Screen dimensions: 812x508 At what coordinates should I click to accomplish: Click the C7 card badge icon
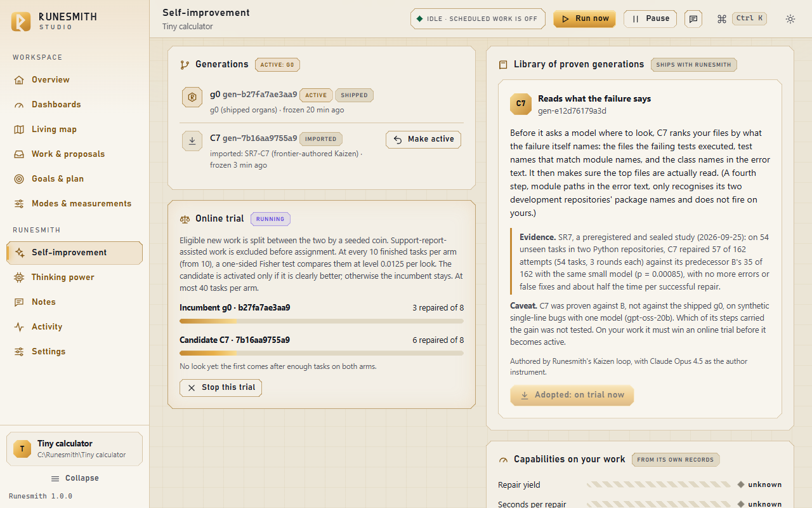click(521, 104)
